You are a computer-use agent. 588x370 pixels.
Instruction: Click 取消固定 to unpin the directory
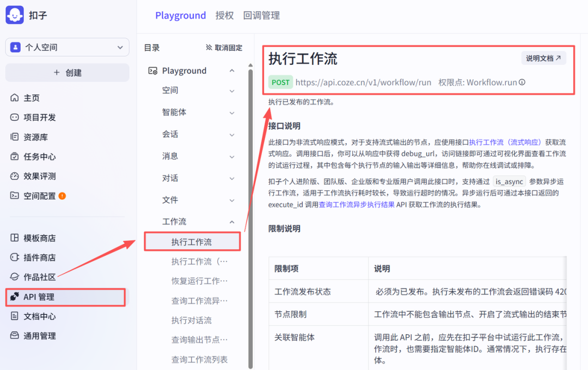click(x=224, y=47)
